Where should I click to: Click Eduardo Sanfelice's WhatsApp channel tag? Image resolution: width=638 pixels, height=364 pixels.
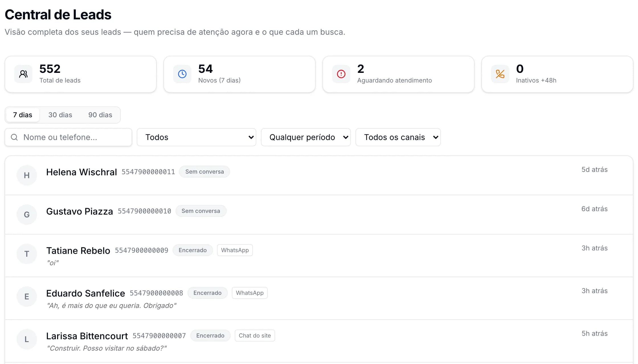click(x=250, y=293)
